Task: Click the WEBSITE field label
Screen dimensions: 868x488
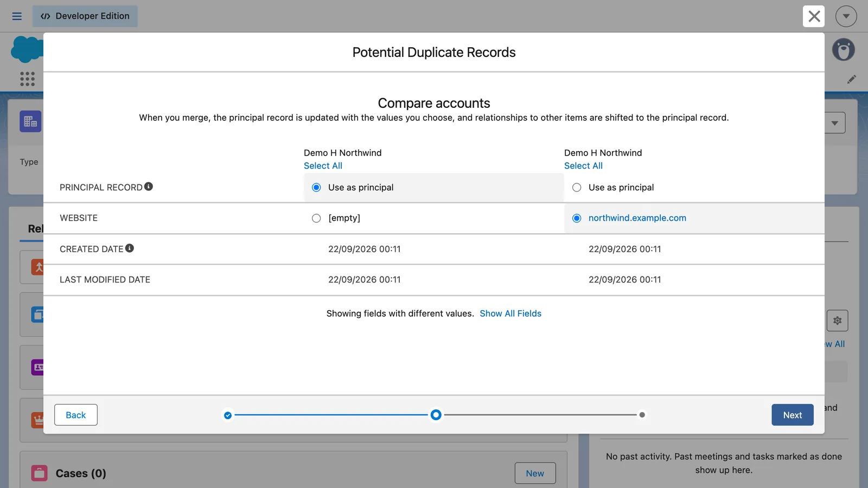Action: pyautogui.click(x=79, y=218)
